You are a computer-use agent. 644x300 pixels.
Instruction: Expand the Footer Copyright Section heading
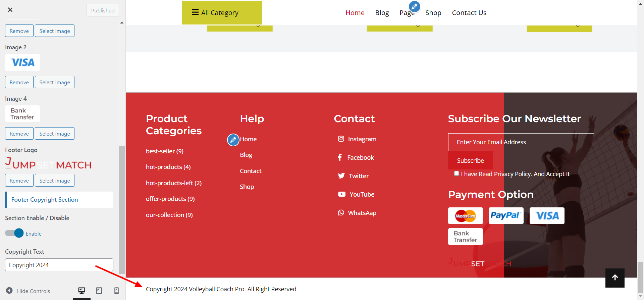(59, 200)
